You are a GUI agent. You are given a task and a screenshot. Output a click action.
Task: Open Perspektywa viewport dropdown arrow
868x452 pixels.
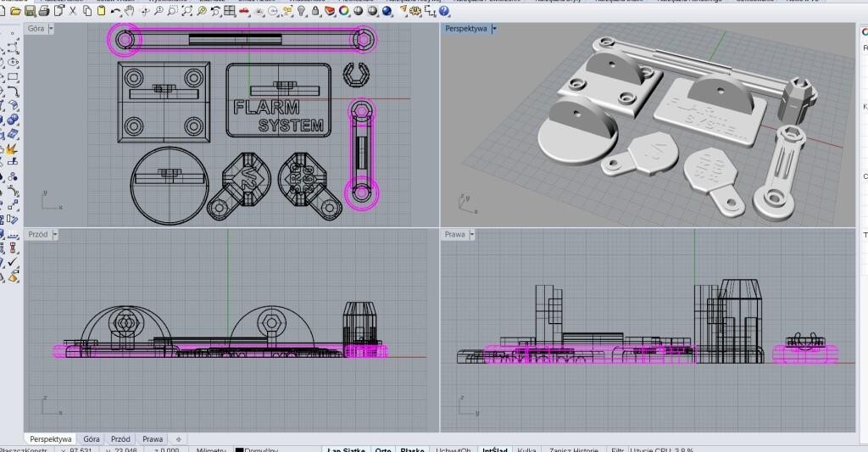point(494,29)
